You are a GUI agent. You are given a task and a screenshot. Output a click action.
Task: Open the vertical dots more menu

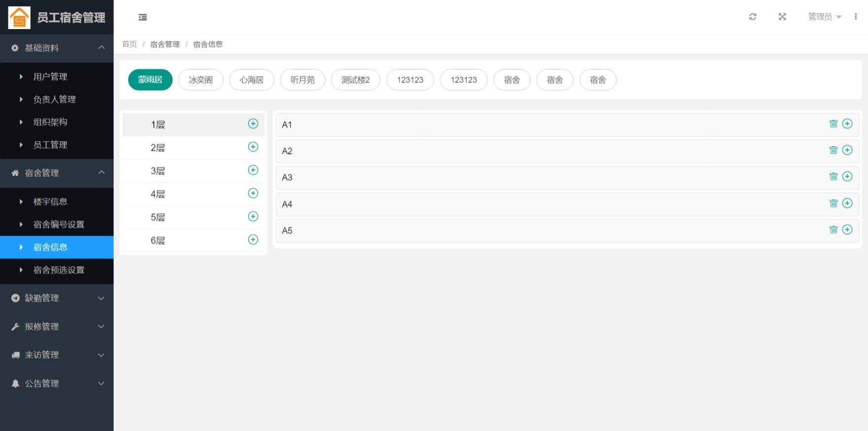[856, 17]
